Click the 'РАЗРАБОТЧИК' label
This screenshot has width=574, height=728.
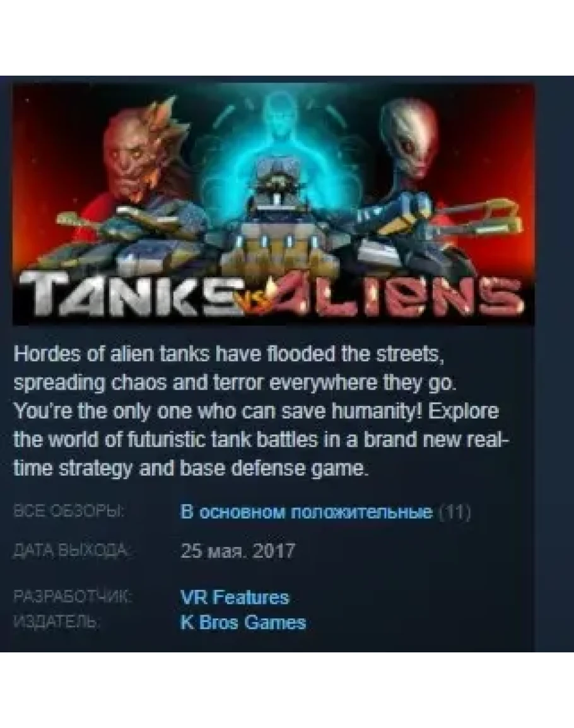[x=73, y=596]
